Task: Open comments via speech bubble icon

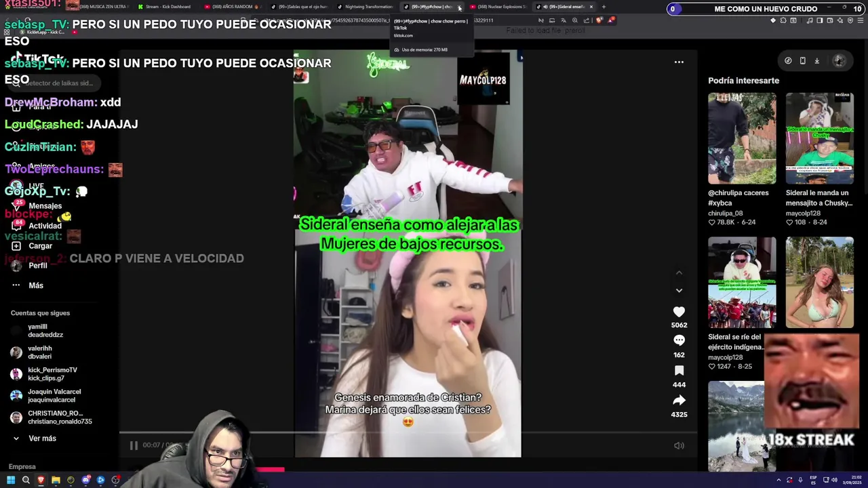Action: click(x=679, y=341)
